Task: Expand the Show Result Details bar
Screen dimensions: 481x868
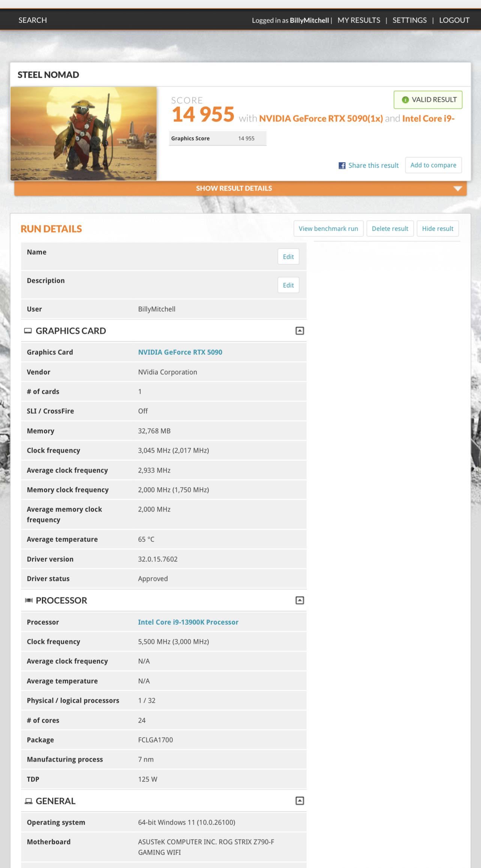Action: (x=240, y=188)
